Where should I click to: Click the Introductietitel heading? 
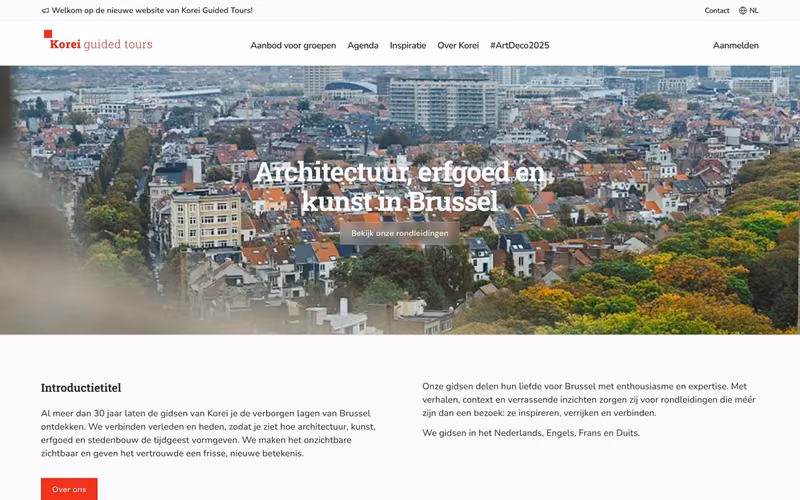(81, 388)
